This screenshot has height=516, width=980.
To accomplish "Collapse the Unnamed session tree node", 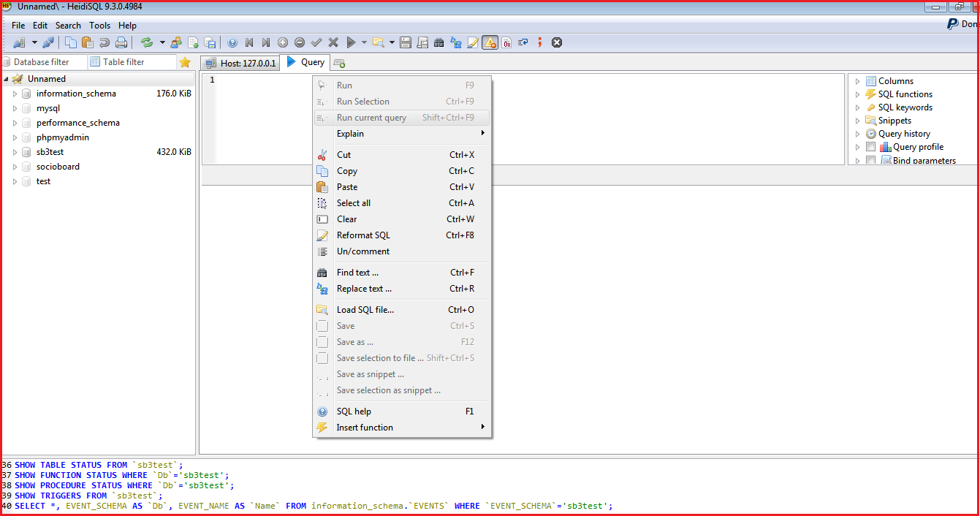I will pos(6,79).
